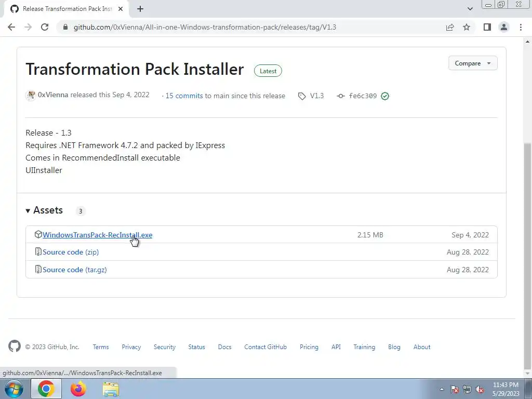
Task: Click the browser back arrow
Action: [11, 27]
